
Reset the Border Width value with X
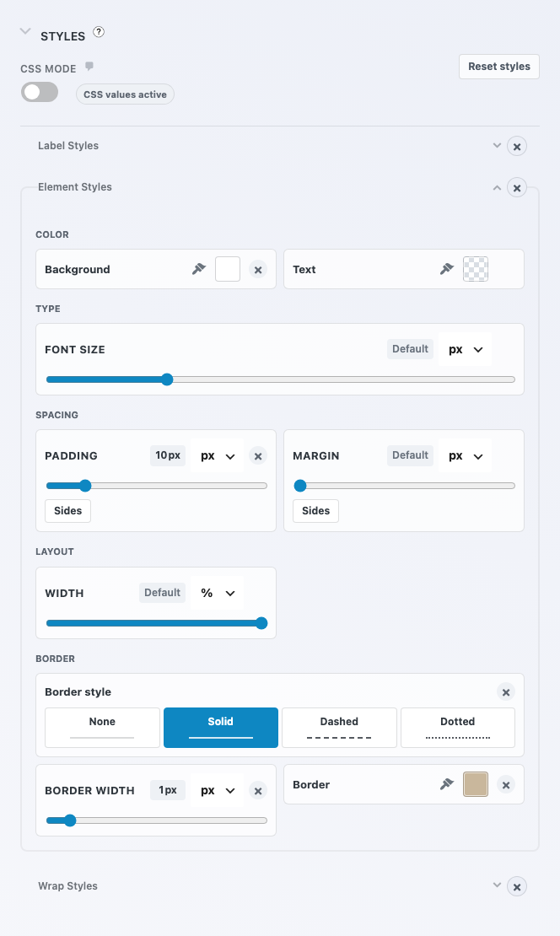(x=258, y=791)
